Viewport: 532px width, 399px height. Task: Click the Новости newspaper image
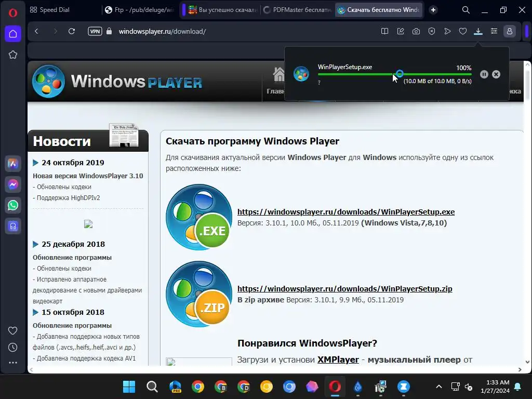point(124,135)
